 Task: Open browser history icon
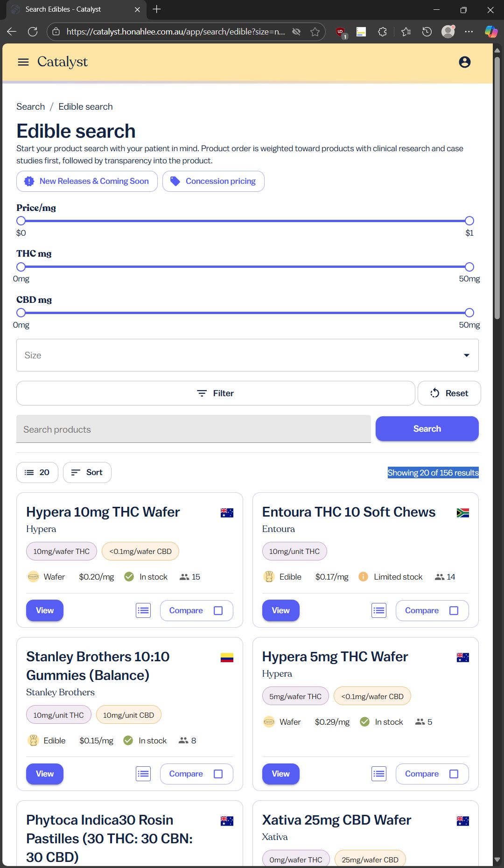tap(427, 32)
